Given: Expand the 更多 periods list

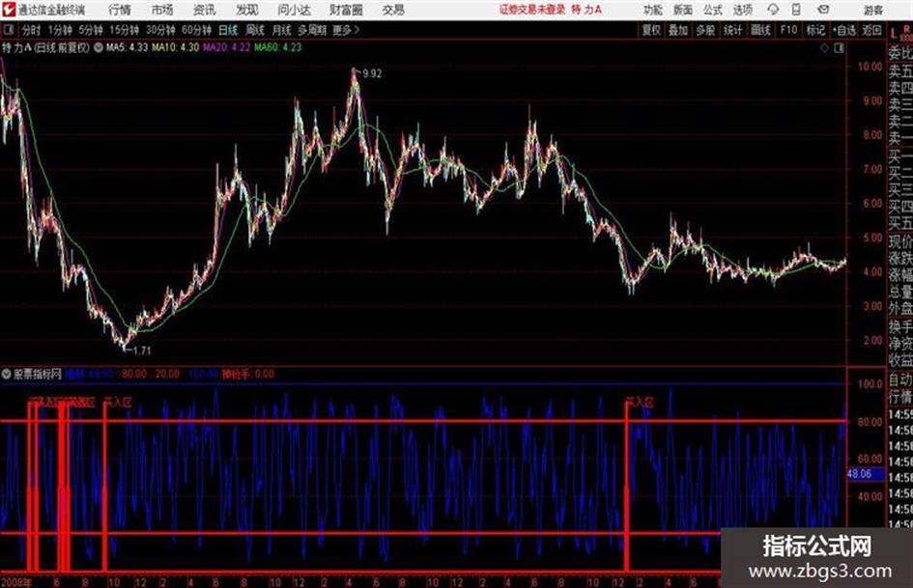Looking at the screenshot, I should point(346,30).
